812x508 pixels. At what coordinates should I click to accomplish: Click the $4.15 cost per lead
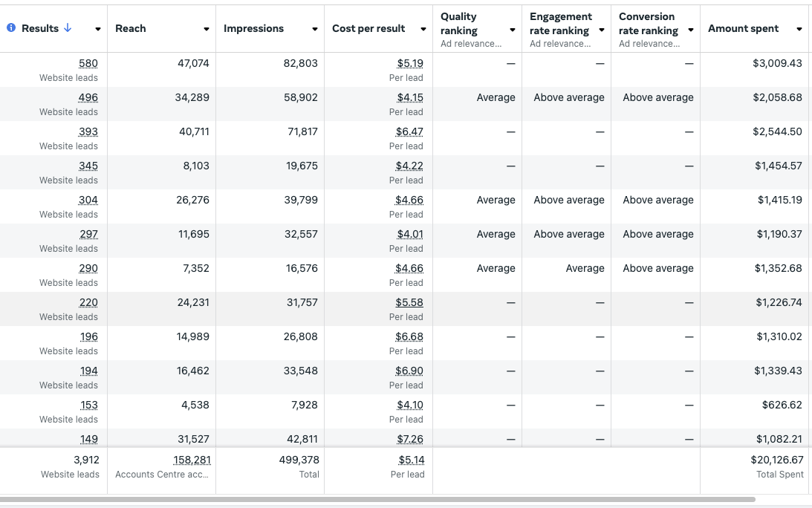click(410, 97)
